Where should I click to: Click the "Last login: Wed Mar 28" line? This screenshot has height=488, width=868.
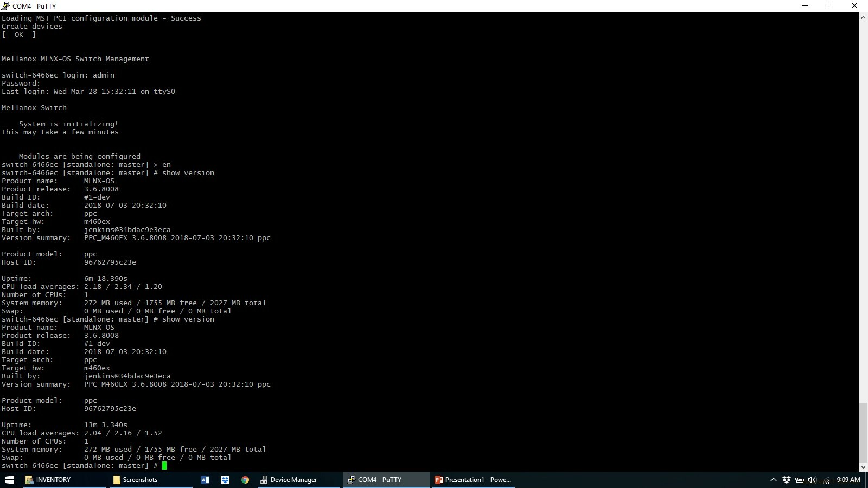tap(88, 92)
